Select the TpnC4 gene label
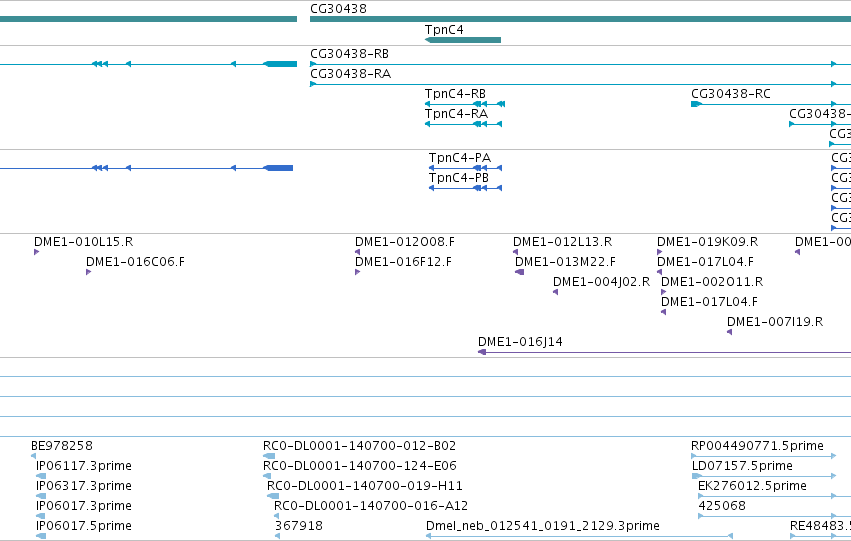 [x=444, y=29]
